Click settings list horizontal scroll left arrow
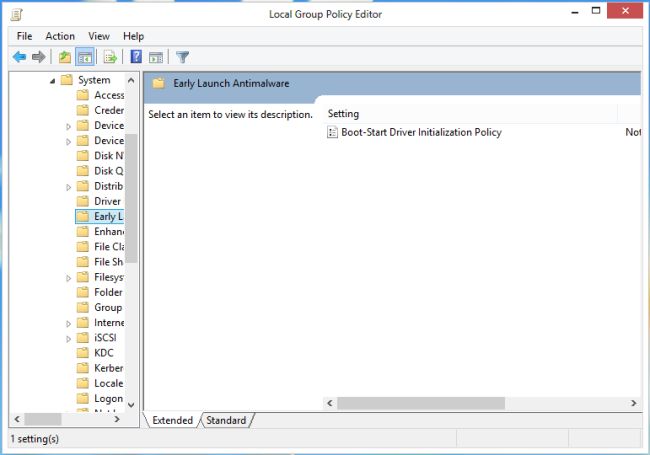This screenshot has width=650, height=455. coord(330,403)
